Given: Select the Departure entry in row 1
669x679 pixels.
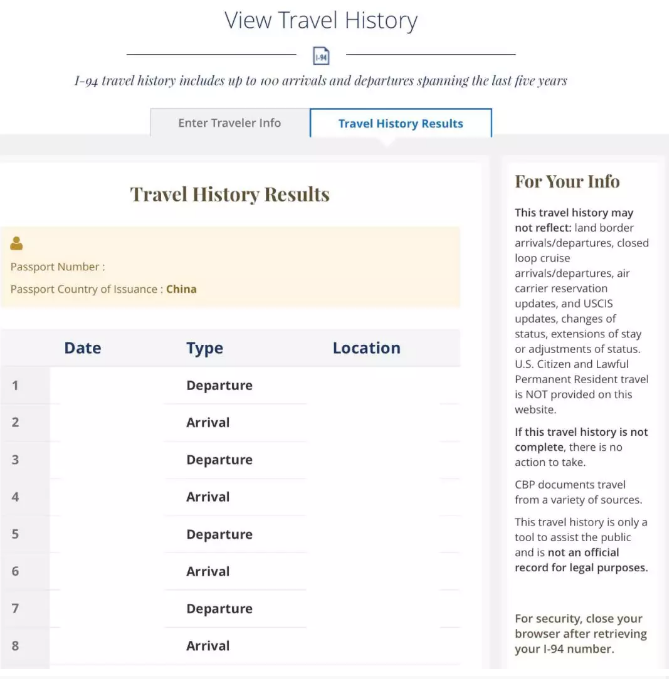Looking at the screenshot, I should coord(219,385).
